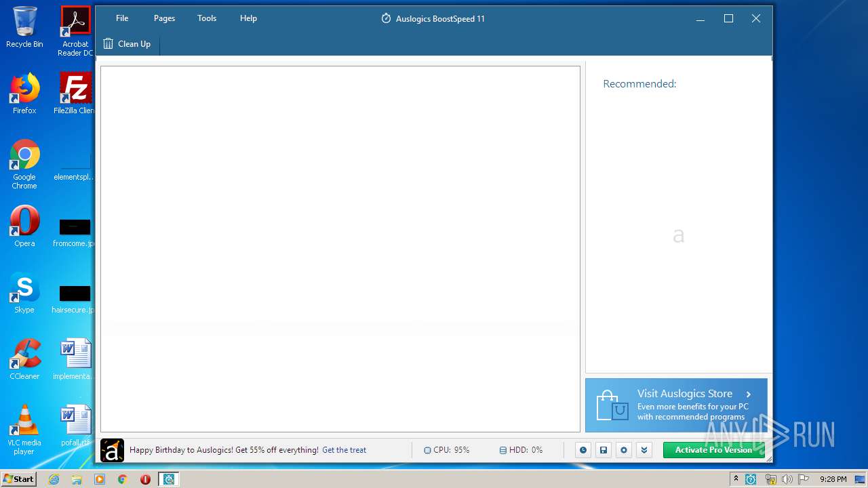This screenshot has height=488, width=868.
Task: Open Opera from the taskbar
Action: point(145,479)
